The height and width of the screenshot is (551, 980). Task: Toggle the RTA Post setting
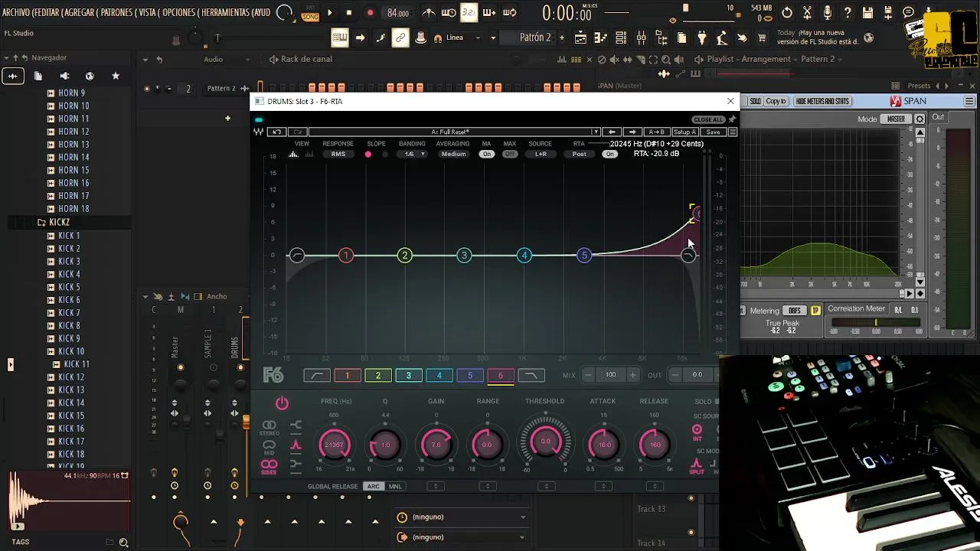click(x=580, y=154)
